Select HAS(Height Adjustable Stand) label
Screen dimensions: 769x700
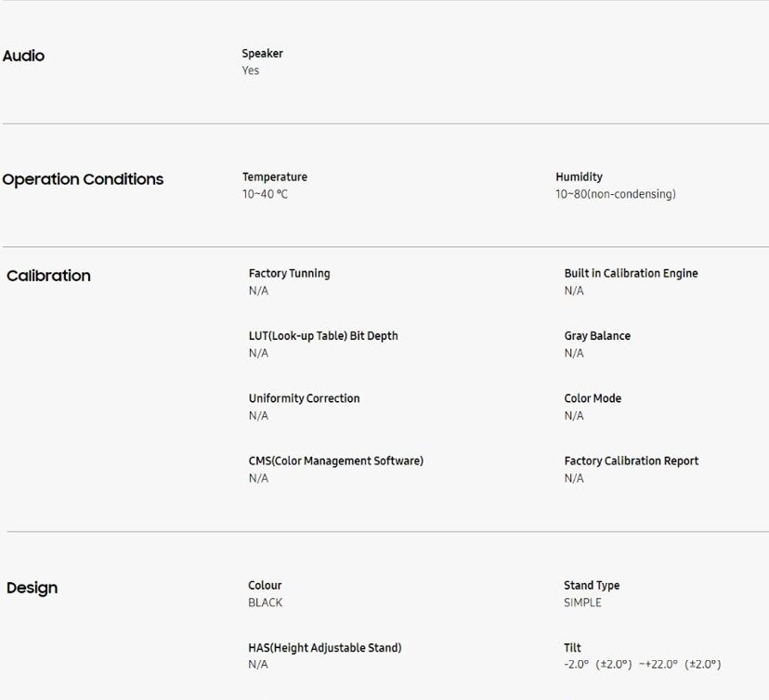pyautogui.click(x=324, y=648)
